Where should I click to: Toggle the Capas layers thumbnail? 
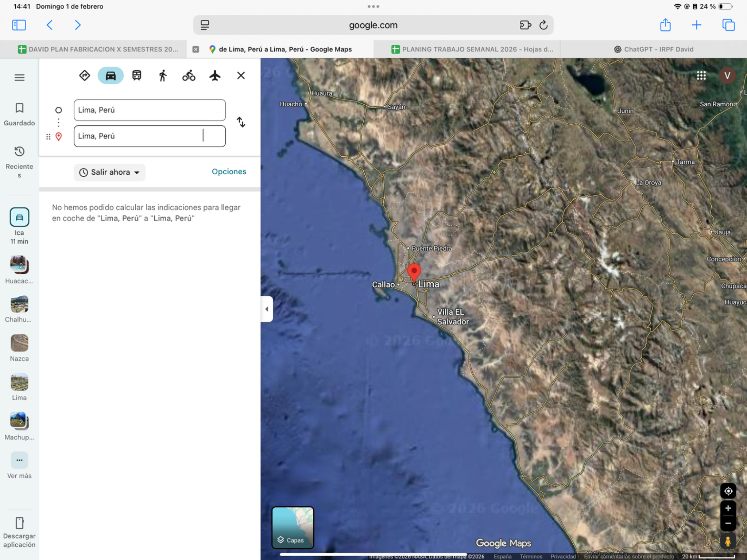(x=293, y=527)
